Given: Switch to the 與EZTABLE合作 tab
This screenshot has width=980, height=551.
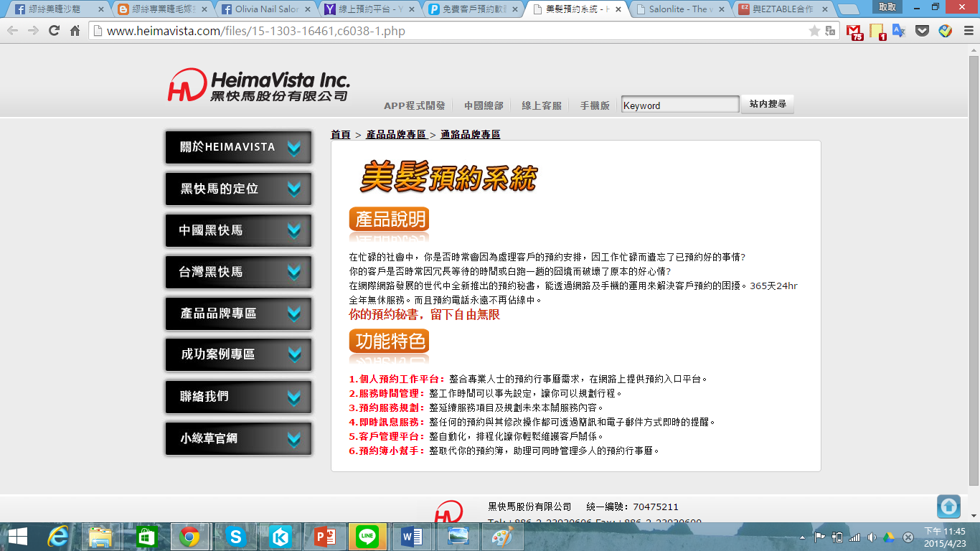Looking at the screenshot, I should click(782, 9).
